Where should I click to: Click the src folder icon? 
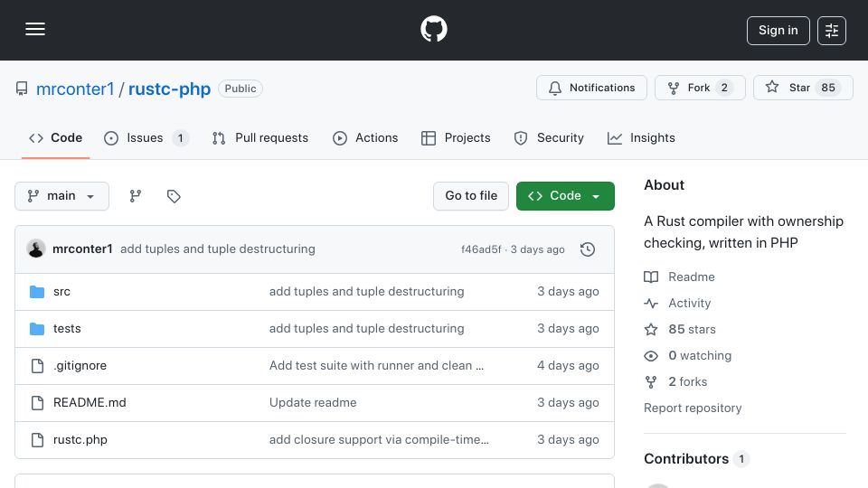coord(37,292)
